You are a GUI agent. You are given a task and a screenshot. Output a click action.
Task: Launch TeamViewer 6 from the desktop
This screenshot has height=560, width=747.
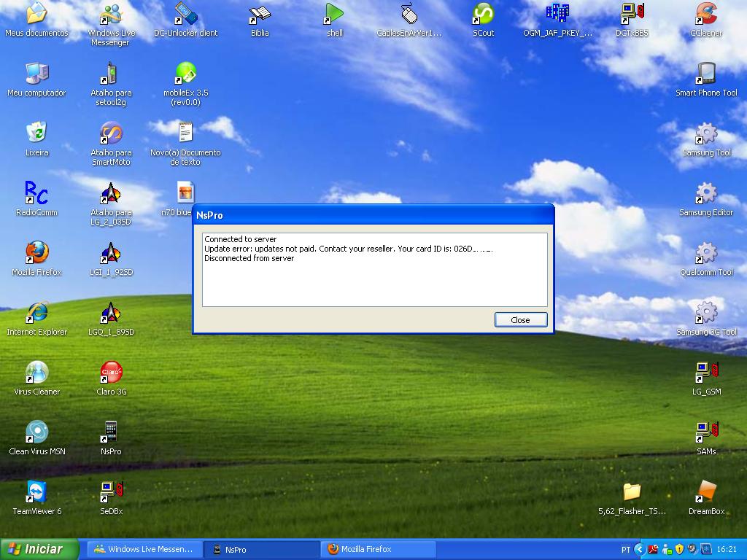pyautogui.click(x=36, y=491)
